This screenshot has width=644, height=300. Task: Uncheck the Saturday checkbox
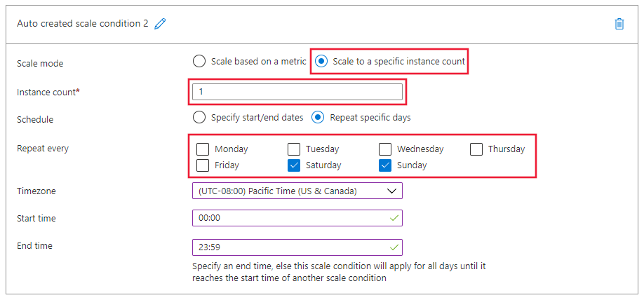tap(294, 165)
